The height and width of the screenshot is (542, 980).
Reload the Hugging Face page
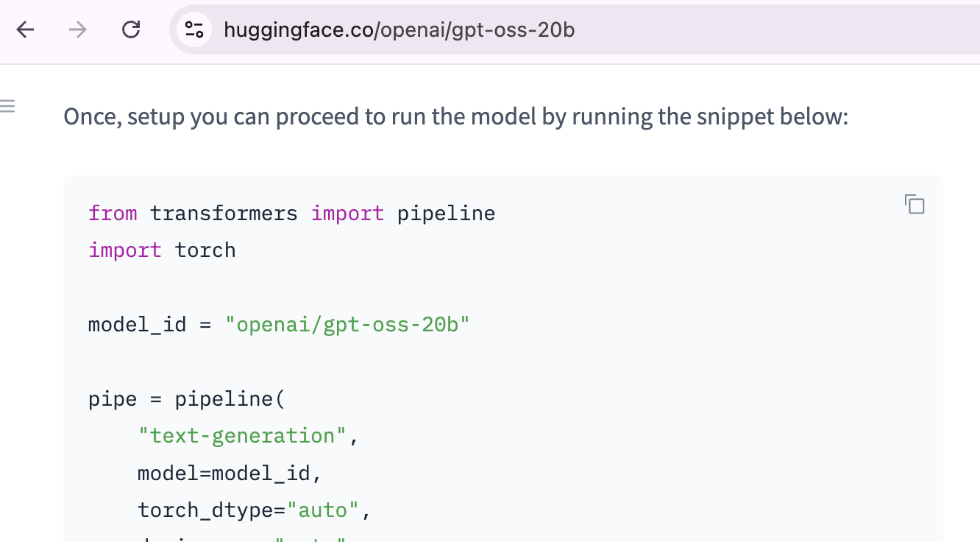131,30
